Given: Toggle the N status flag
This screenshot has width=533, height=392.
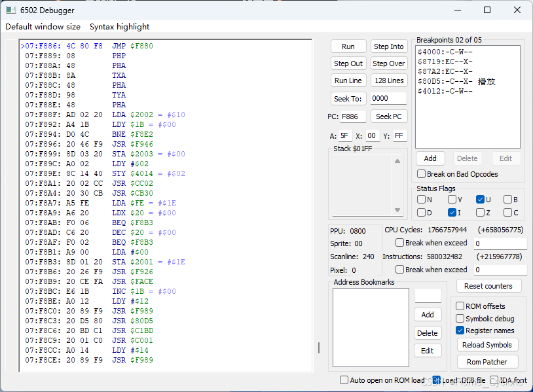Looking at the screenshot, I should tap(421, 200).
